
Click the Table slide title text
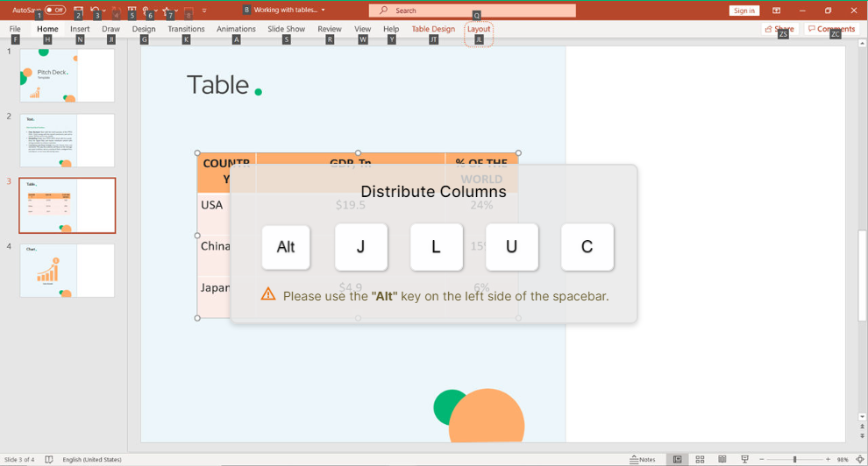coord(218,85)
